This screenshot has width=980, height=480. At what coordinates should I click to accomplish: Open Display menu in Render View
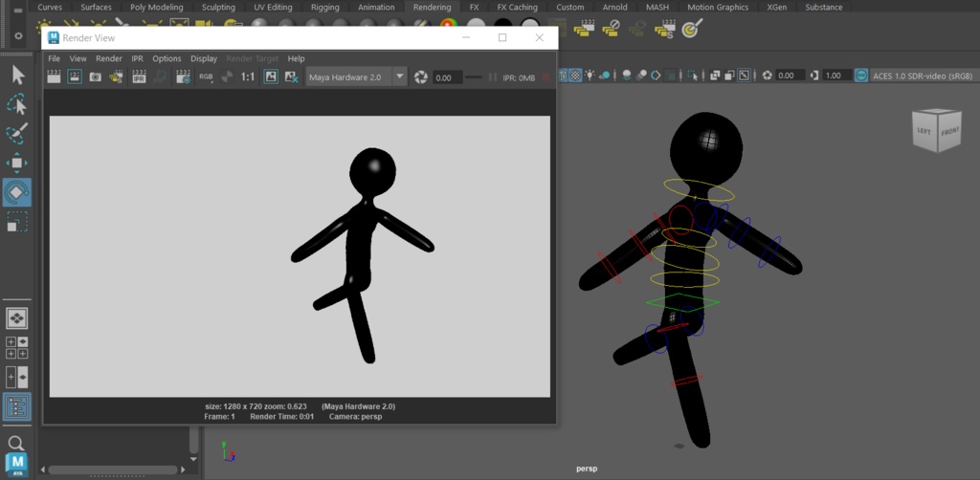click(x=204, y=58)
